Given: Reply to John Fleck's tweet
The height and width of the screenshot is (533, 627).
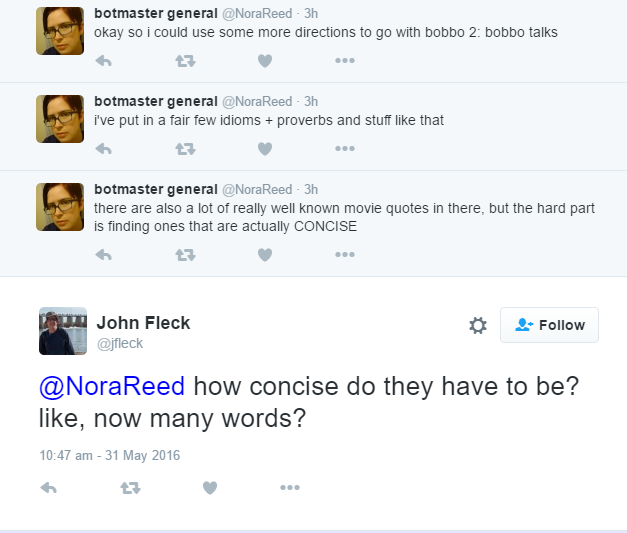Looking at the screenshot, I should tap(49, 487).
